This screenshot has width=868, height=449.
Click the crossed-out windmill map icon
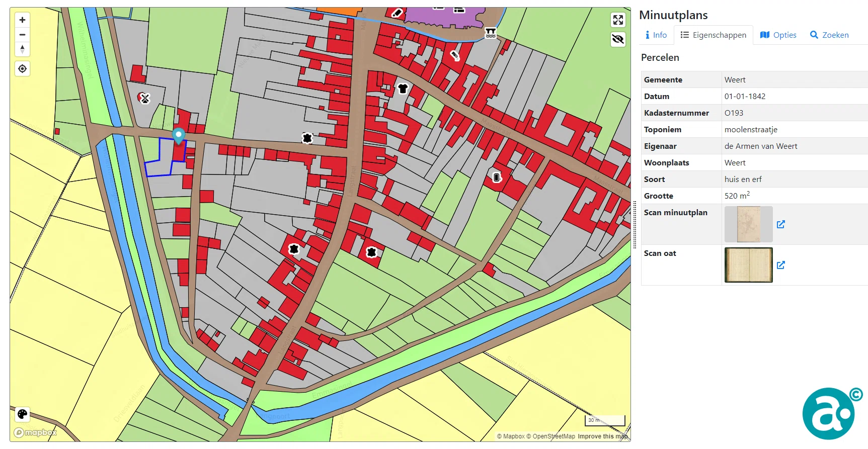pos(144,98)
